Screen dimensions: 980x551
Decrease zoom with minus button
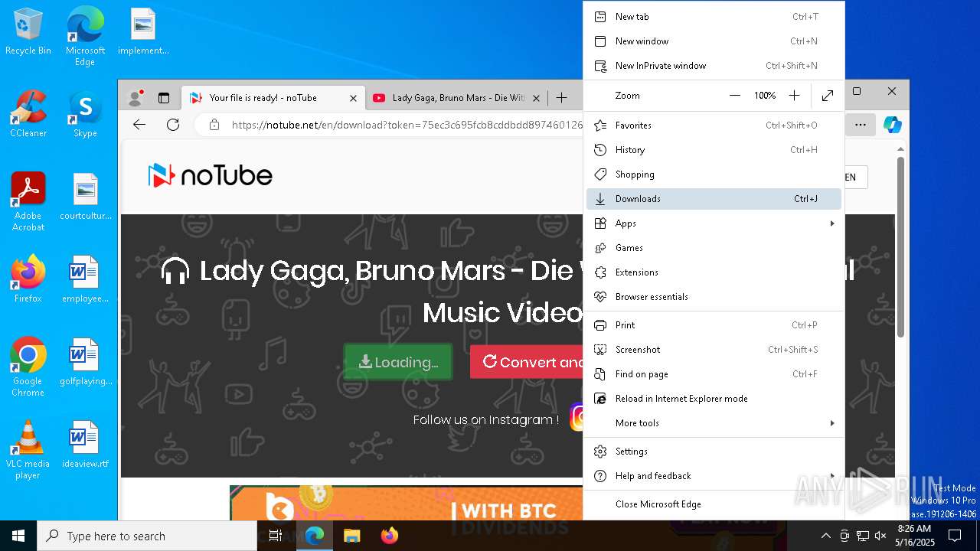[x=735, y=96]
